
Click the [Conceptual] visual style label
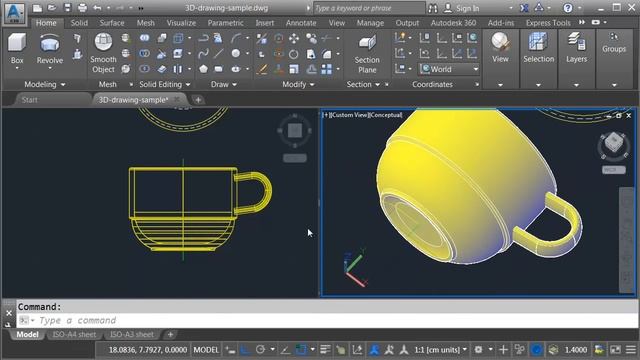385,115
